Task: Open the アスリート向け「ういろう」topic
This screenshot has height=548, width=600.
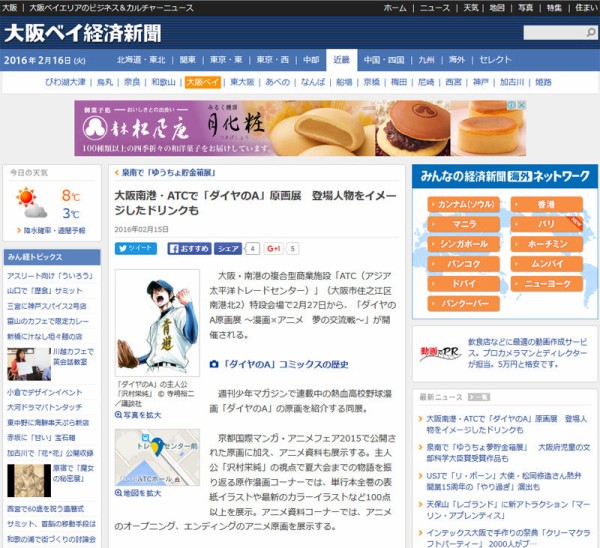Action: (50, 276)
